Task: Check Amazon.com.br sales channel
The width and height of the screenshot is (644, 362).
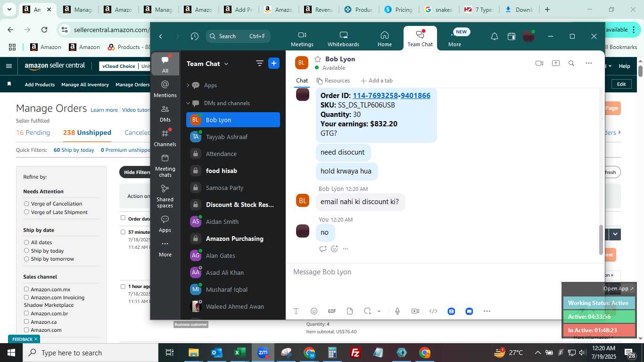Action: pos(26,313)
